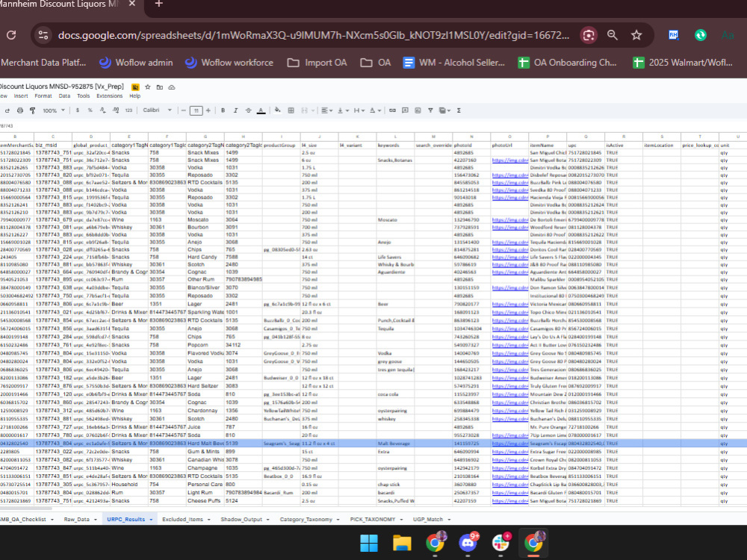Image resolution: width=747 pixels, height=560 pixels.
Task: Toggle bold formatting
Action: click(x=223, y=111)
